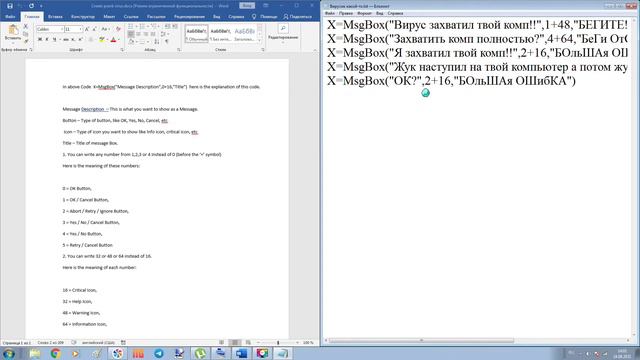Click the Format Painter brush icon

[26, 41]
